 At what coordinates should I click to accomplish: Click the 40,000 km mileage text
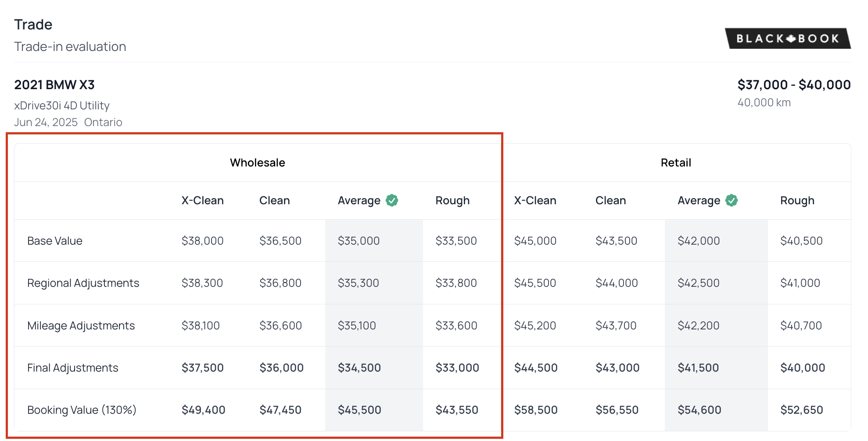tap(764, 102)
